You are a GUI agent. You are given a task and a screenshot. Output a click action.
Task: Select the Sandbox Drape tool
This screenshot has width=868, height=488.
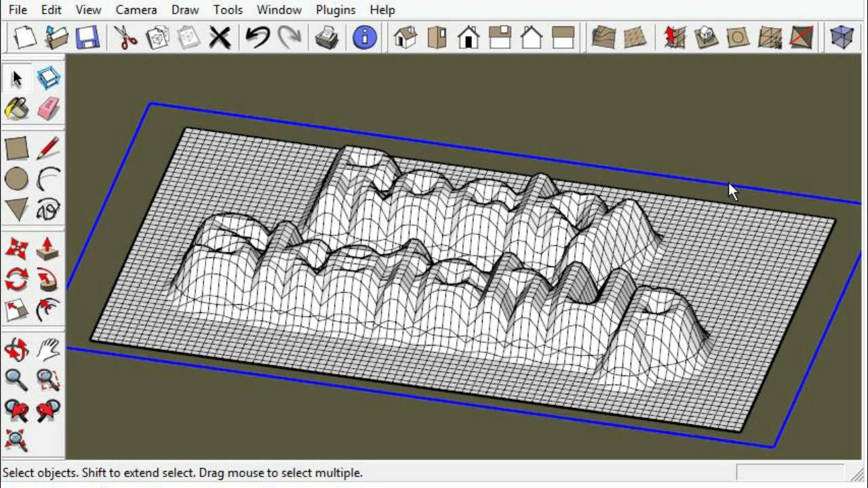[738, 37]
